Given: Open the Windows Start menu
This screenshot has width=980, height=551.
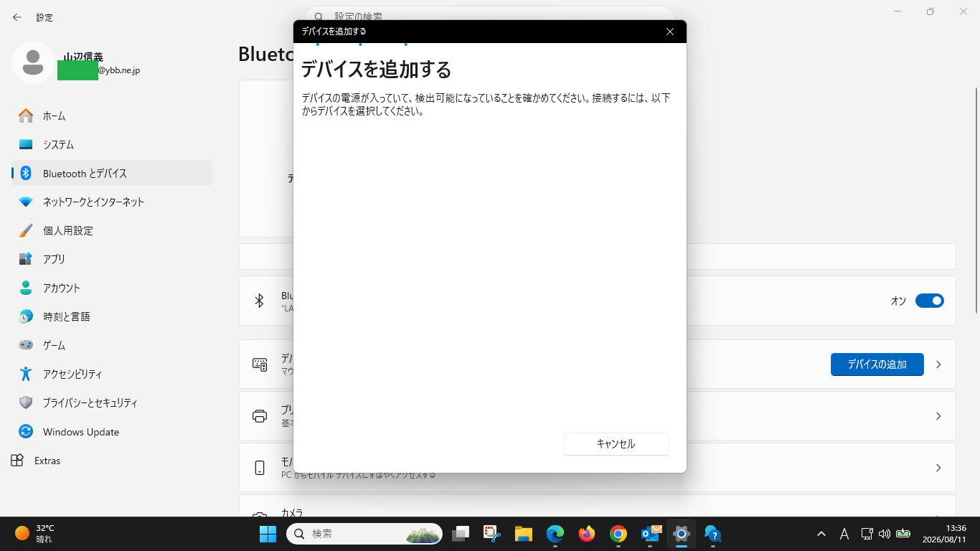Looking at the screenshot, I should [x=268, y=534].
